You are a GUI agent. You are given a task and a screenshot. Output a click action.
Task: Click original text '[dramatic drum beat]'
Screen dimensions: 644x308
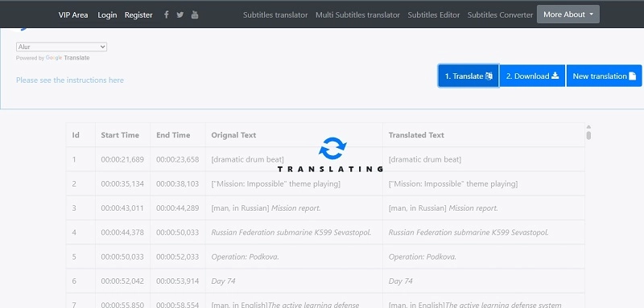pos(247,159)
